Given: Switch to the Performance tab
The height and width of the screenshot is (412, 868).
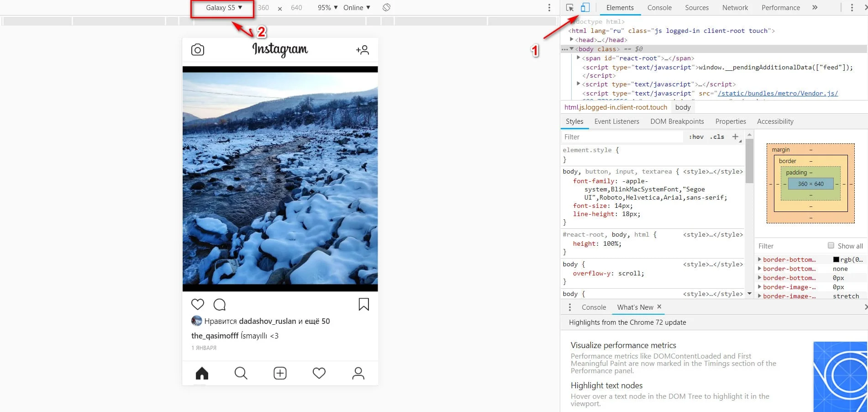Looking at the screenshot, I should [781, 8].
